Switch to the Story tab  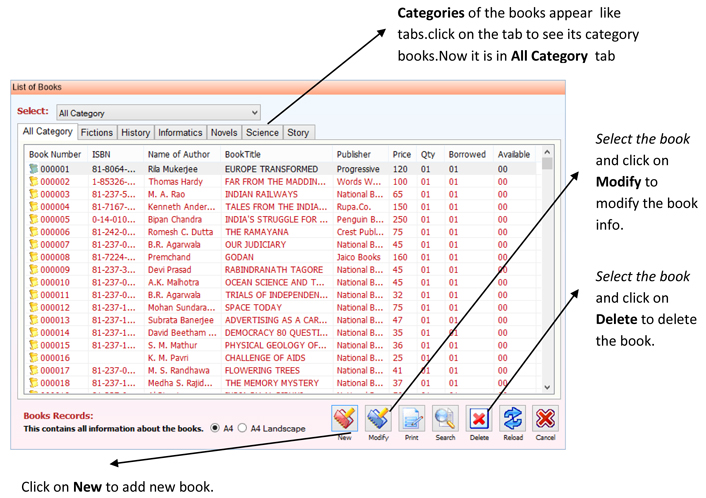298,132
